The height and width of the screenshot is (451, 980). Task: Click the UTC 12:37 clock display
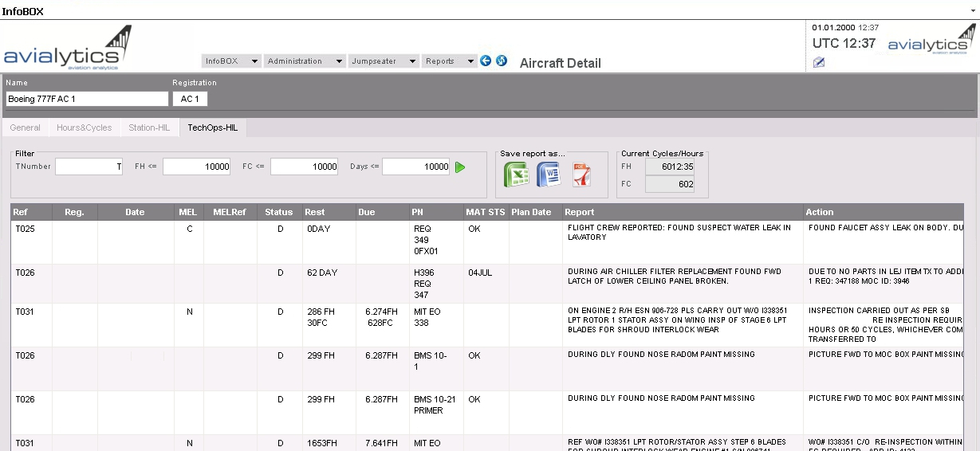pos(844,44)
